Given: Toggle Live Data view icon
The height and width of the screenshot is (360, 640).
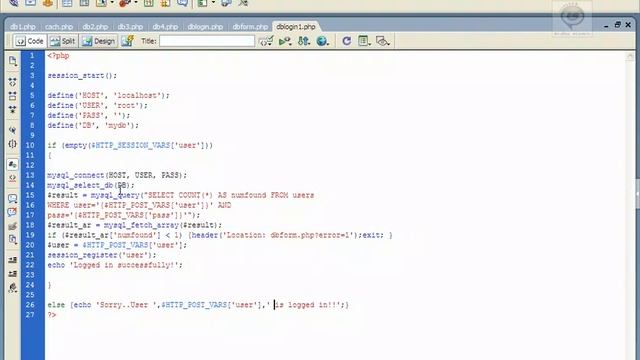Looking at the screenshot, I should pyautogui.click(x=128, y=41).
